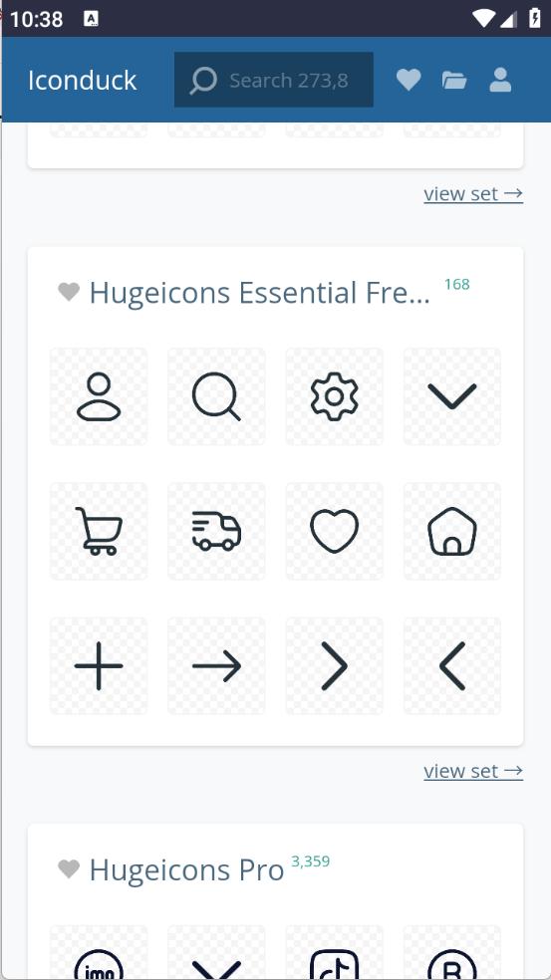Select the magnifier search icon thumbnail
This screenshot has width=551, height=980.
pyautogui.click(x=216, y=396)
